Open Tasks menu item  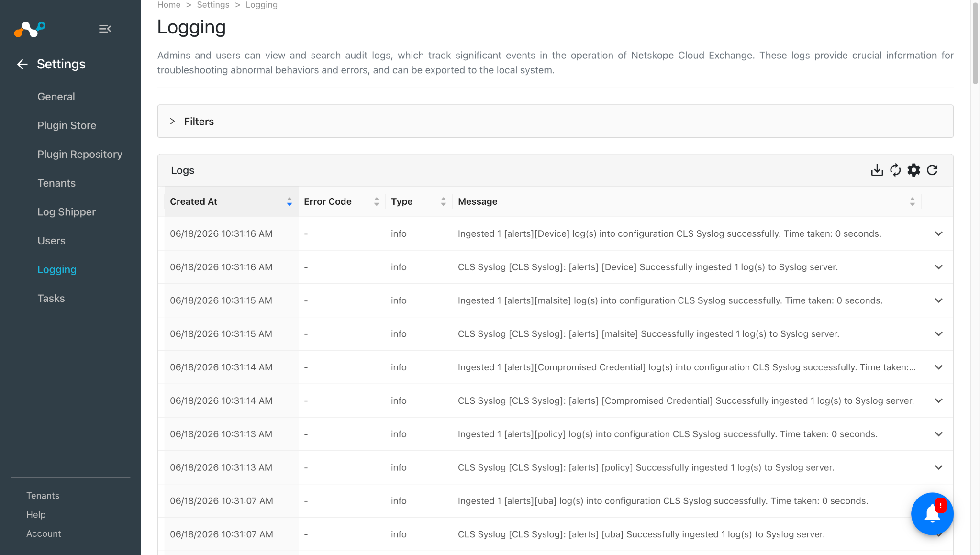click(x=51, y=299)
